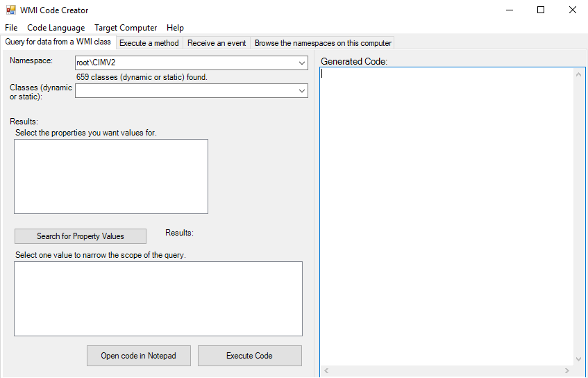Open the File menu
The width and height of the screenshot is (588, 378).
(11, 28)
